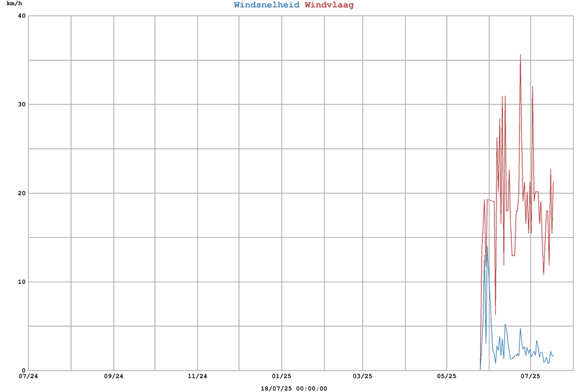This screenshot has height=392, width=588.
Task: Click the 03/25 date on x-axis
Action: [363, 376]
